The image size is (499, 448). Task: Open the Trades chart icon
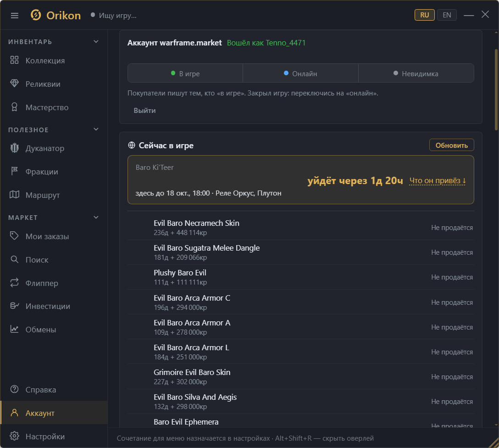coord(14,329)
